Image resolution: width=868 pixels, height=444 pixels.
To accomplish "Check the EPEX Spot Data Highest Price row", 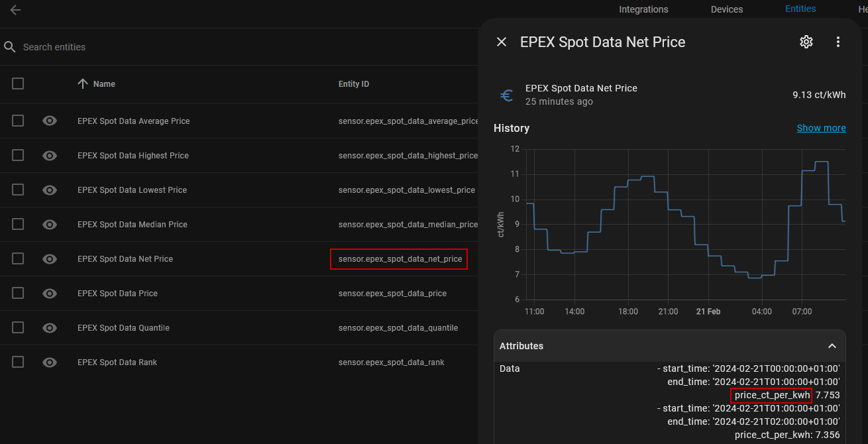I will point(18,155).
